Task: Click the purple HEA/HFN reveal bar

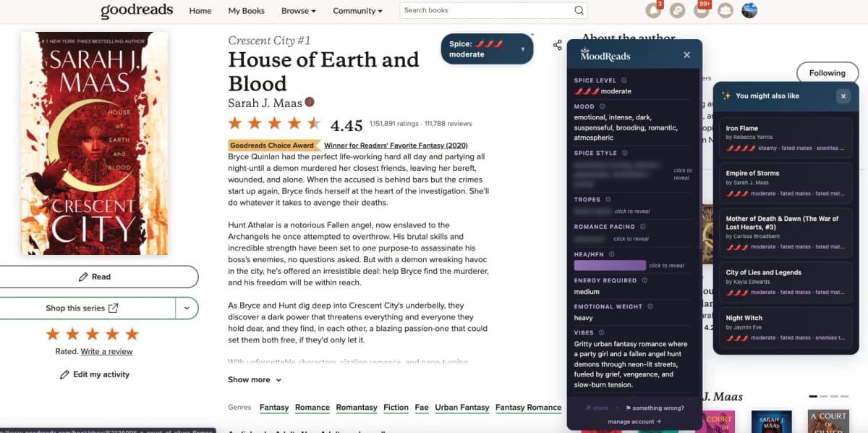Action: [x=608, y=265]
